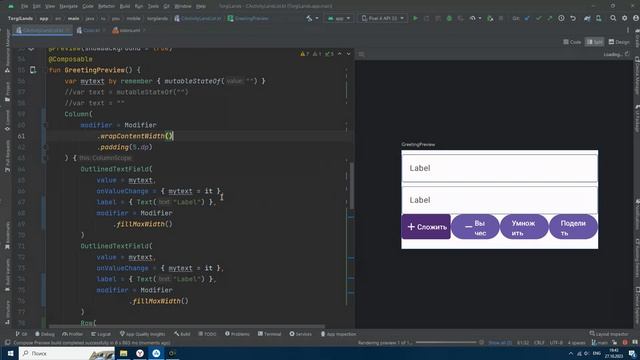Switch editor to Code view
640x360 pixels.
point(572,42)
